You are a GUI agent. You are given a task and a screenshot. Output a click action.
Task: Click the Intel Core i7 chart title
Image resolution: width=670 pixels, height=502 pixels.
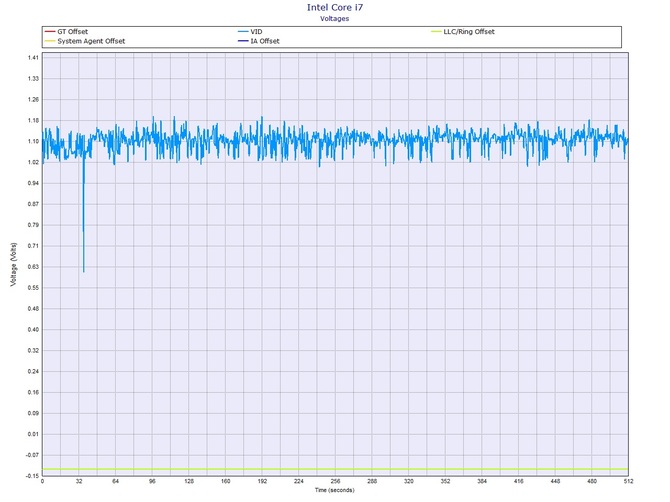[335, 7]
